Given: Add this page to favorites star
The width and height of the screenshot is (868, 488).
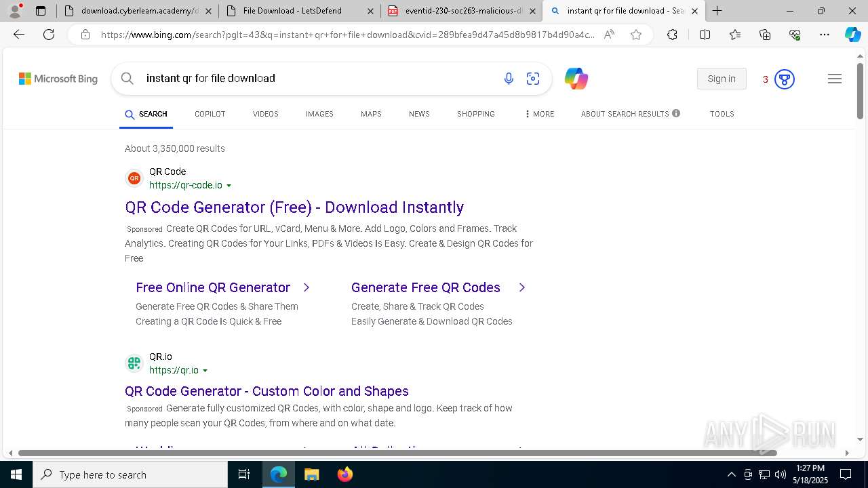Looking at the screenshot, I should 636,35.
